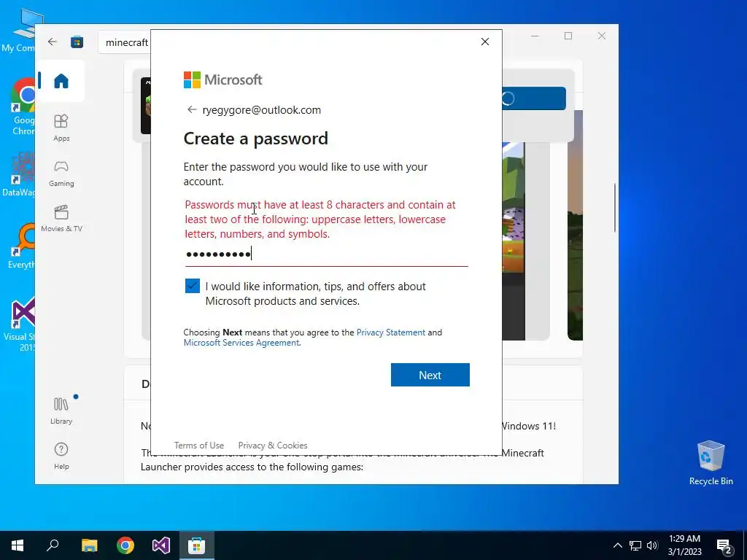Click the Store page vertical scrollbar
Image resolution: width=747 pixels, height=560 pixels.
pyautogui.click(x=615, y=207)
